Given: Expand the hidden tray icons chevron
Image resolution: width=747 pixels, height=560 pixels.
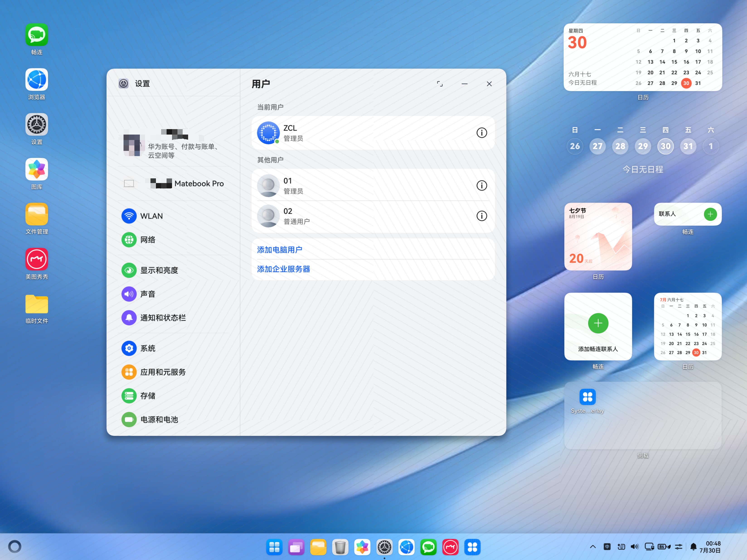Looking at the screenshot, I should [593, 547].
